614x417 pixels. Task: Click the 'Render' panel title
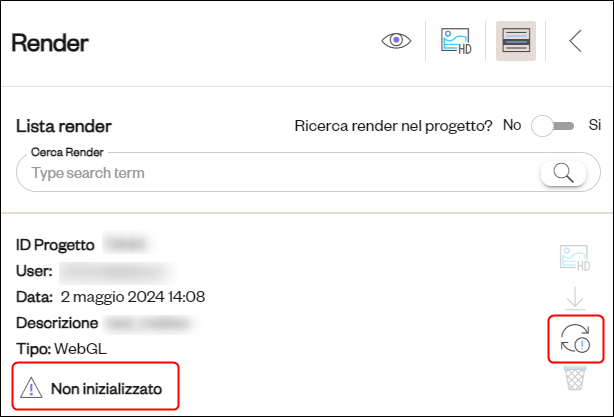point(50,43)
